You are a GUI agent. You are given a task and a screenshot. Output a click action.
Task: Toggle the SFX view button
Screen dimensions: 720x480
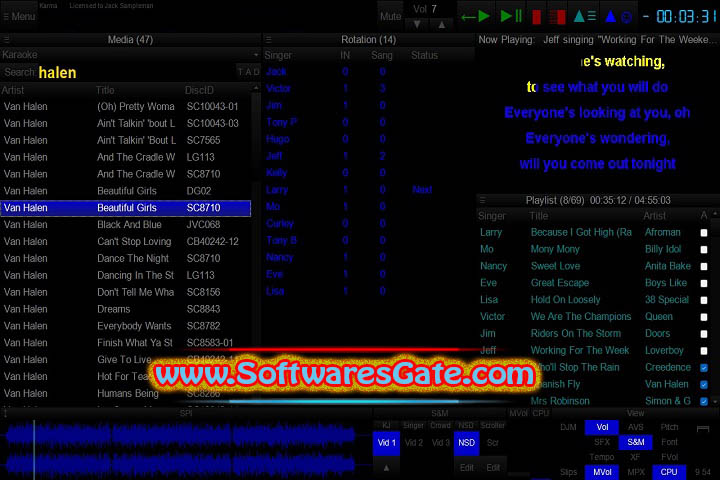602,442
